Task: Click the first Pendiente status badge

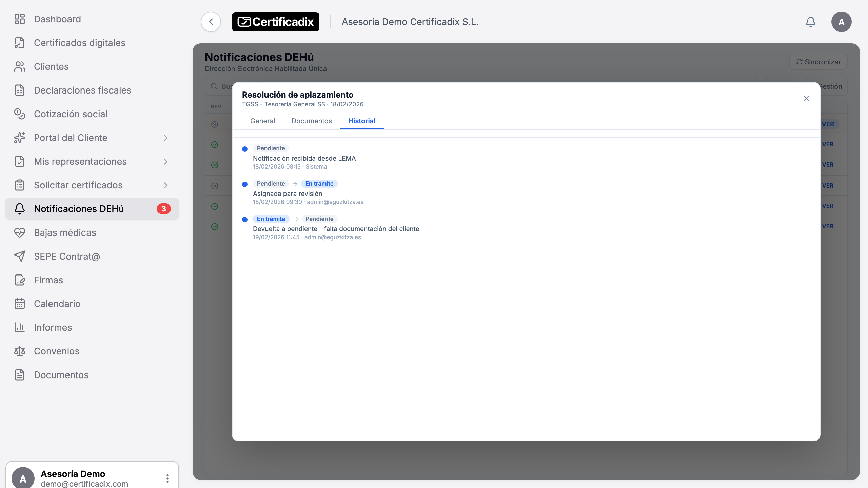Action: click(271, 148)
